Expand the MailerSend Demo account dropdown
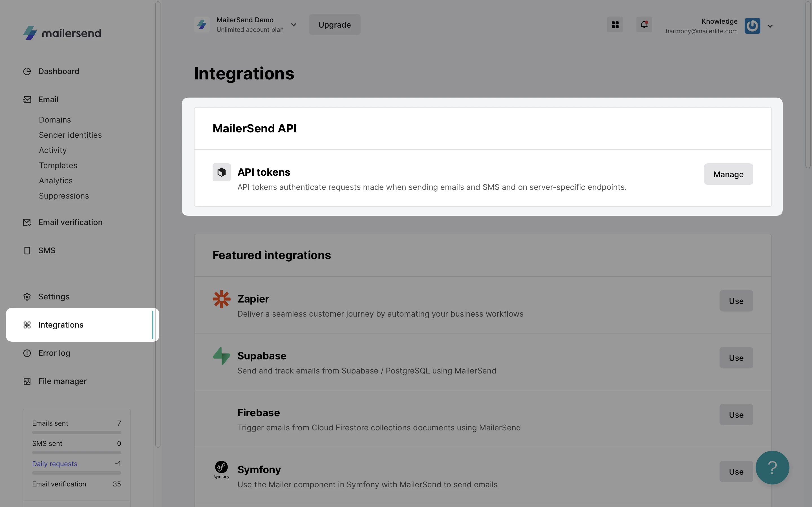Screen dimensions: 812x507 (294, 25)
